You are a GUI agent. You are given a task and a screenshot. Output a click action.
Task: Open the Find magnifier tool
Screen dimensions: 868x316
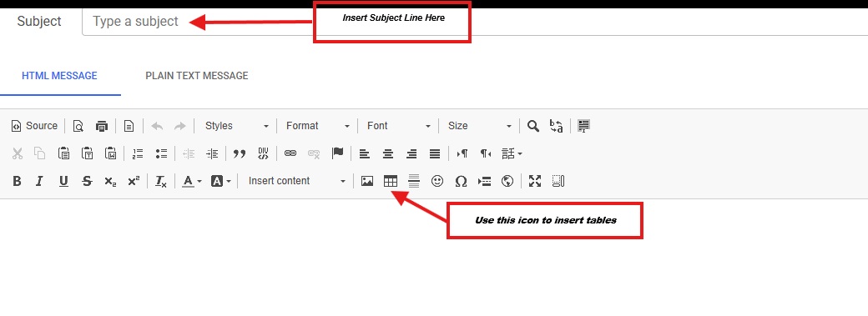pyautogui.click(x=532, y=126)
